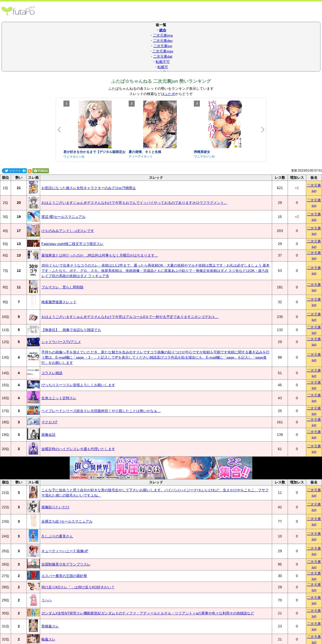This screenshot has height=644, width=322.
Task: Open the Fate/stay night thread link
Action: tap(72, 244)
